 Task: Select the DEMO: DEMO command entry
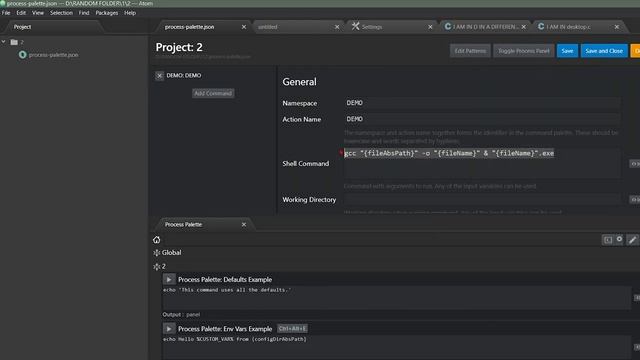click(x=184, y=76)
